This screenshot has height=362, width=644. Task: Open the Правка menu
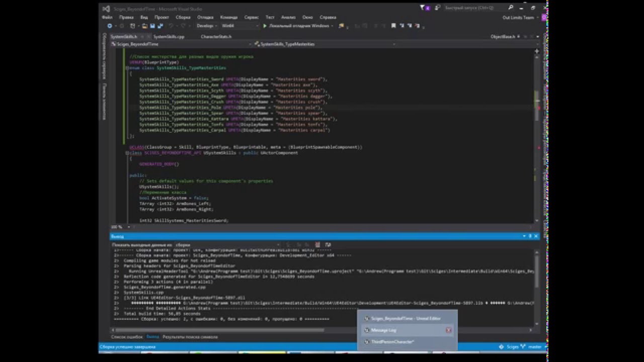[126, 17]
